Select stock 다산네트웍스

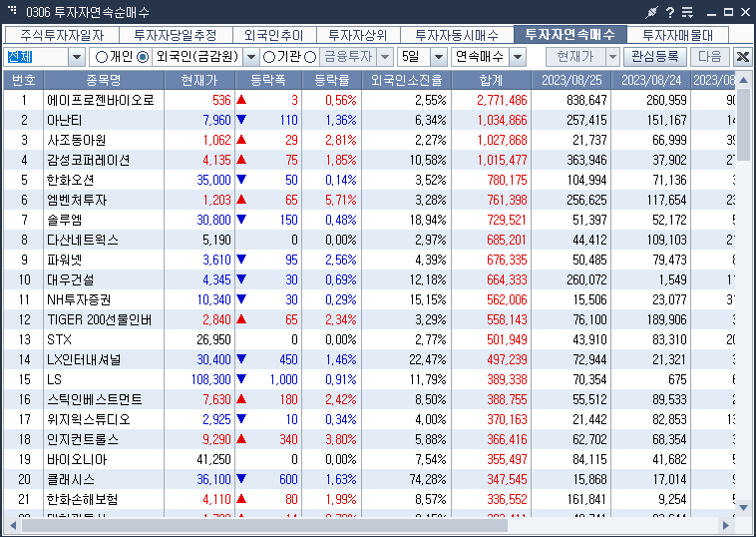point(83,240)
